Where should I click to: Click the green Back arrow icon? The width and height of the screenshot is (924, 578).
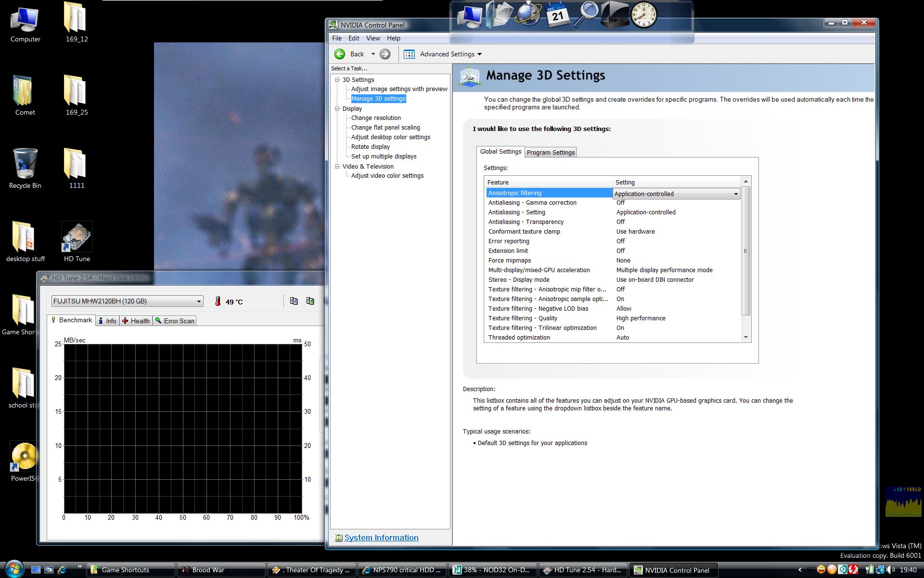[340, 54]
